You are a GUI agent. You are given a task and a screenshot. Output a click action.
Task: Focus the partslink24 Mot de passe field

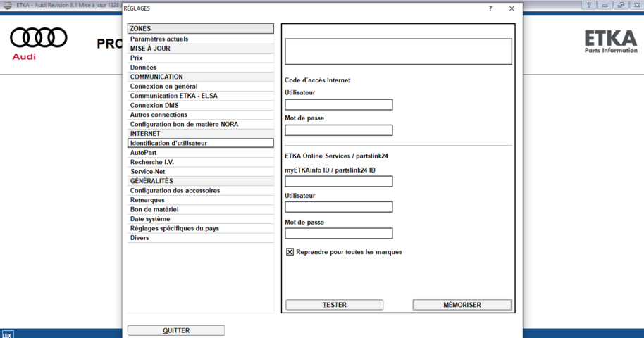click(x=339, y=233)
